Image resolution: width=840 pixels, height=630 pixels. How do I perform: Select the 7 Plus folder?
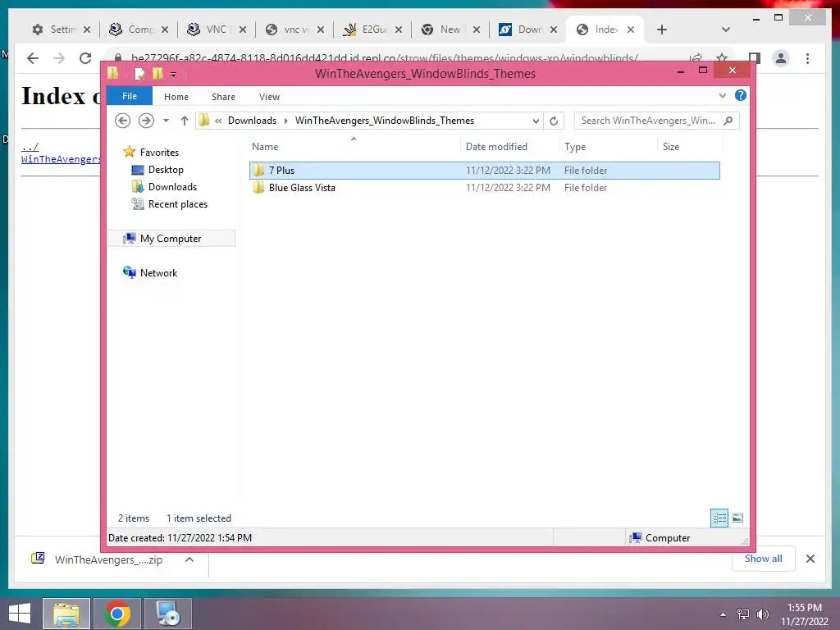pyautogui.click(x=484, y=171)
